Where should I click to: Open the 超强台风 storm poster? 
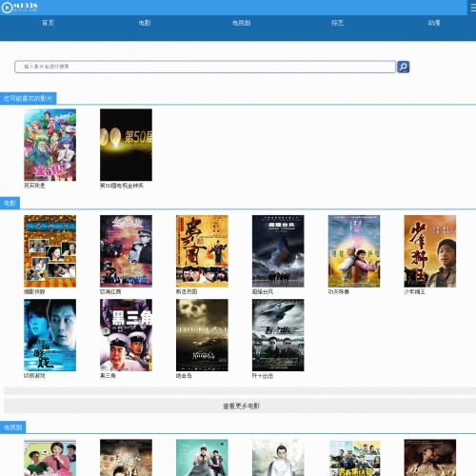tap(278, 251)
